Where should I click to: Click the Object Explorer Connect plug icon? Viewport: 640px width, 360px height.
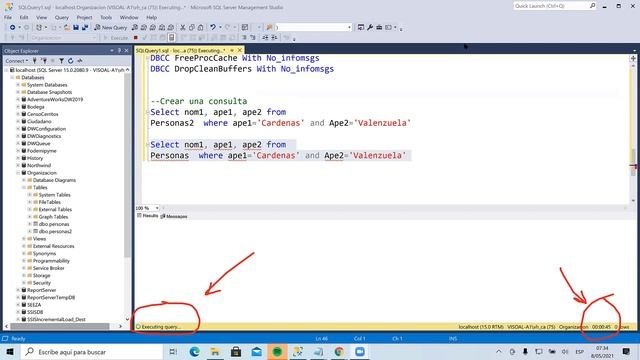(x=35, y=61)
